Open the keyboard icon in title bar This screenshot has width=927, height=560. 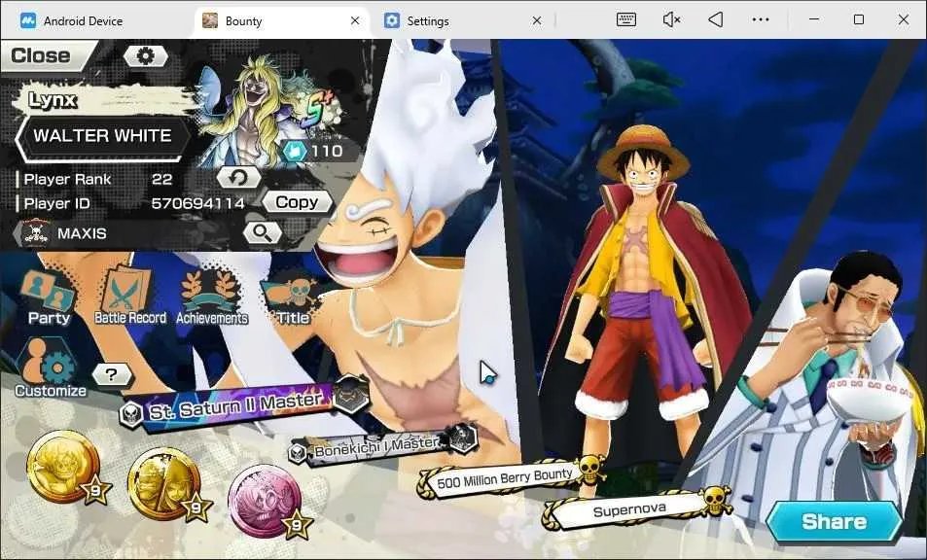[626, 19]
